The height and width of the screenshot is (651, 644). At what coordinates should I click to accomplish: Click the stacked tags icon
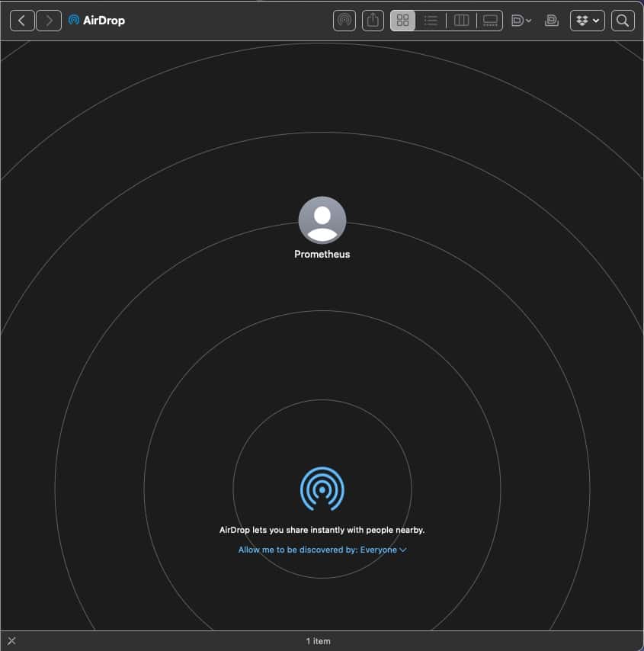coord(552,21)
